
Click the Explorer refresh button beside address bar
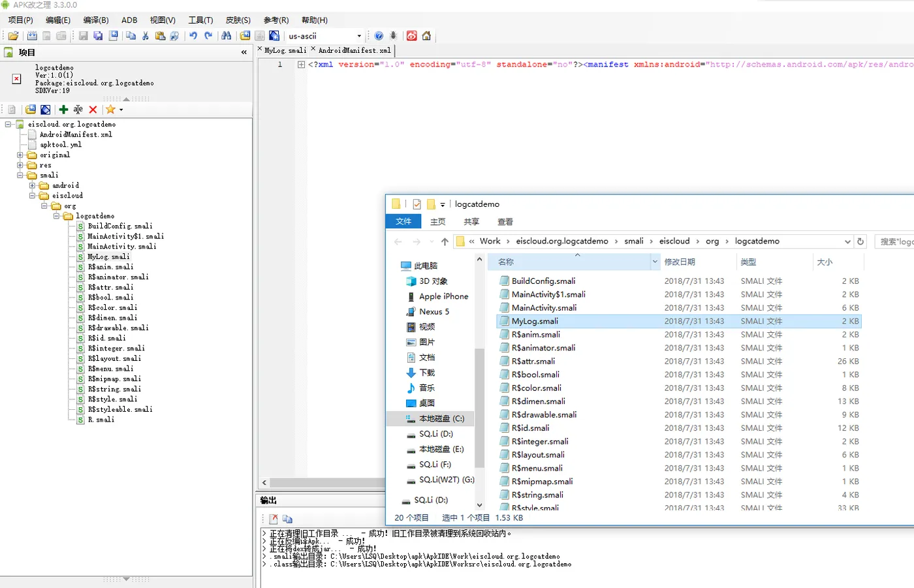[860, 241]
